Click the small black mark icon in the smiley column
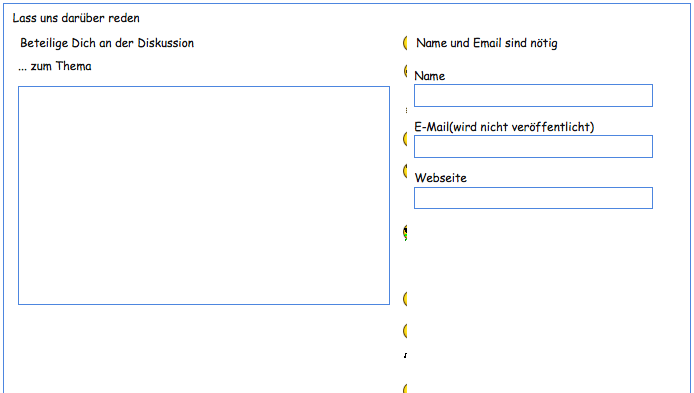 pos(405,355)
